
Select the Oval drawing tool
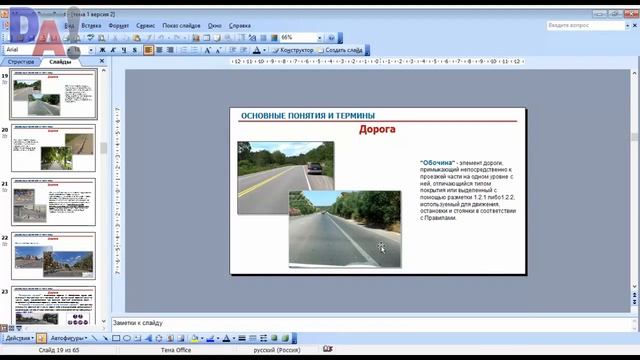click(x=127, y=338)
